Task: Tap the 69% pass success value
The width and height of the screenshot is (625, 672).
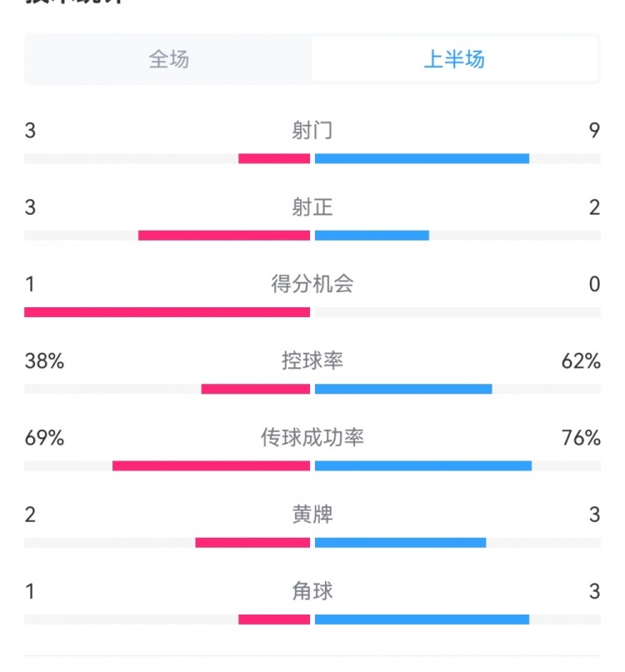Action: tap(44, 437)
